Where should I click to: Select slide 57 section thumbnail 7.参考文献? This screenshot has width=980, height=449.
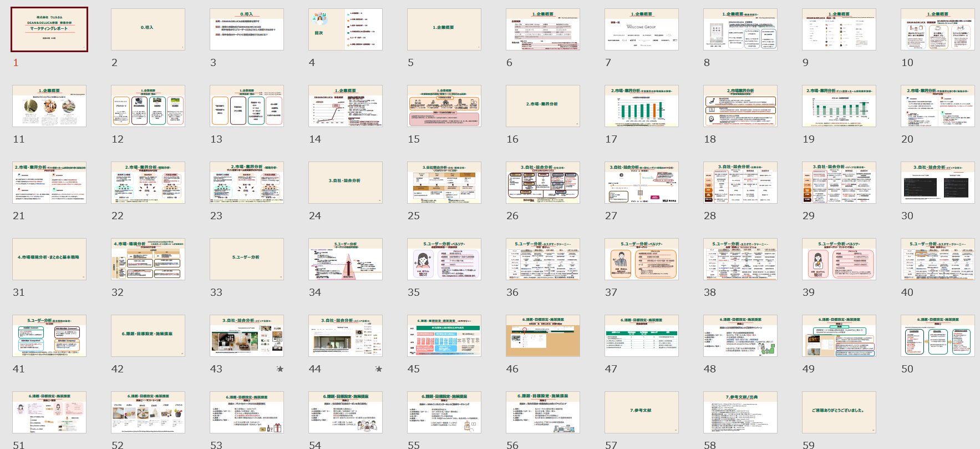click(x=642, y=412)
